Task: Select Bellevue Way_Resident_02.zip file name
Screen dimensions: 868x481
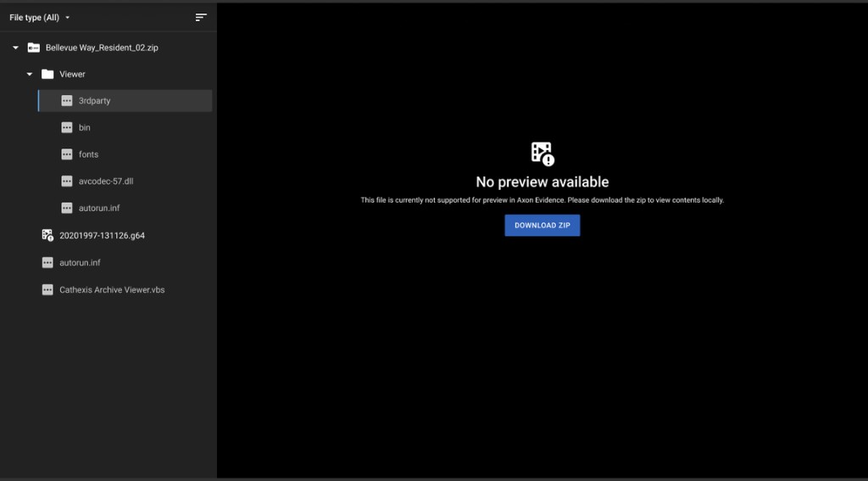Action: 102,48
